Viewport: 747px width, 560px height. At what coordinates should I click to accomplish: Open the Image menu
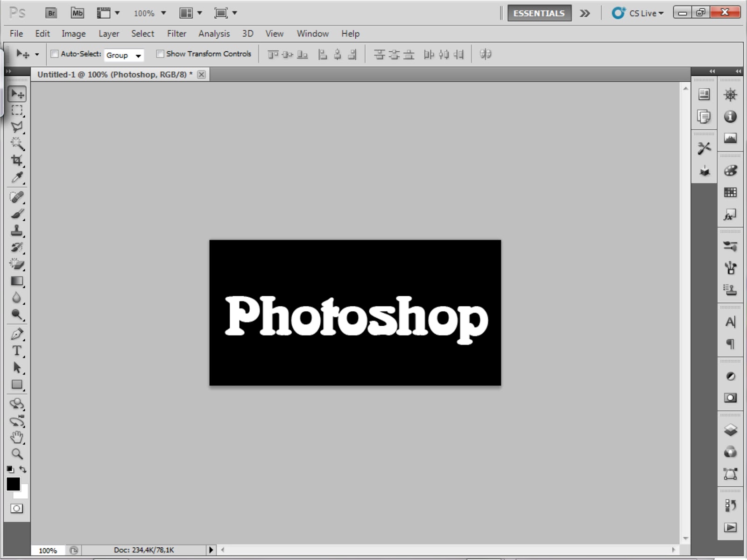[74, 34]
